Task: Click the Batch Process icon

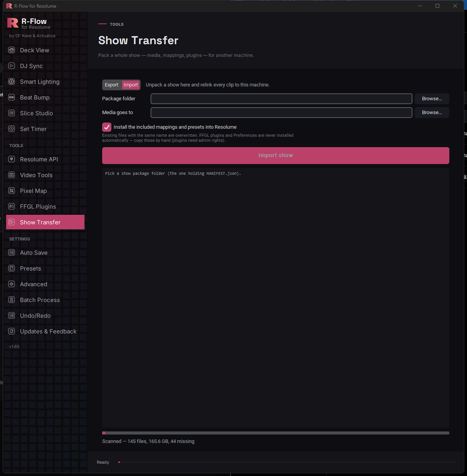Action: tap(12, 300)
